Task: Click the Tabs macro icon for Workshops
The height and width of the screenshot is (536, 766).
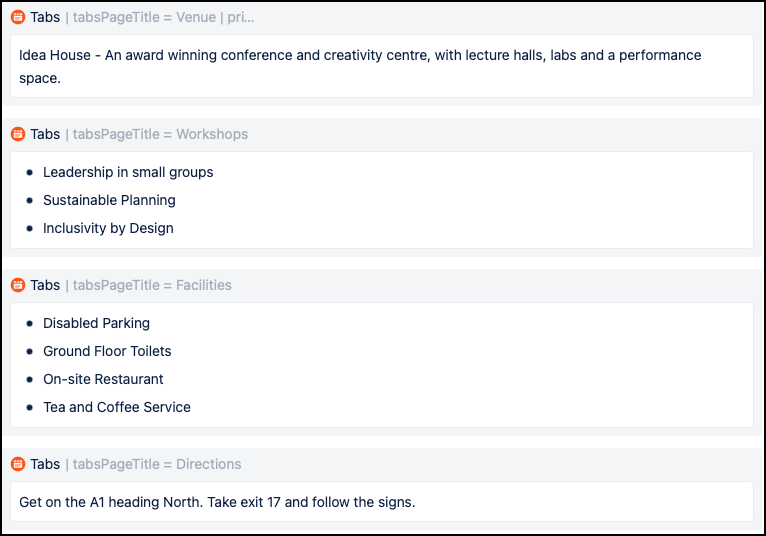Action: (18, 134)
